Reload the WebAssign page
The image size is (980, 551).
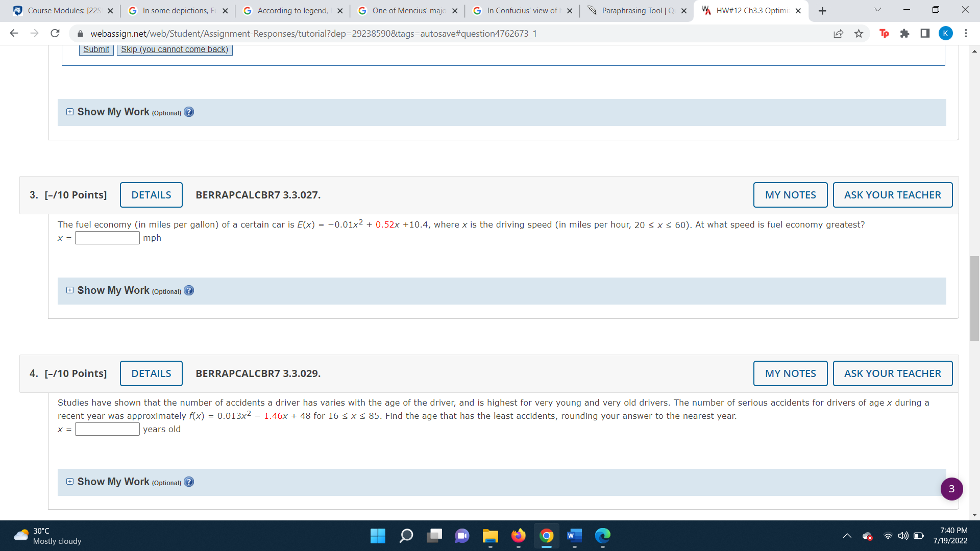55,34
